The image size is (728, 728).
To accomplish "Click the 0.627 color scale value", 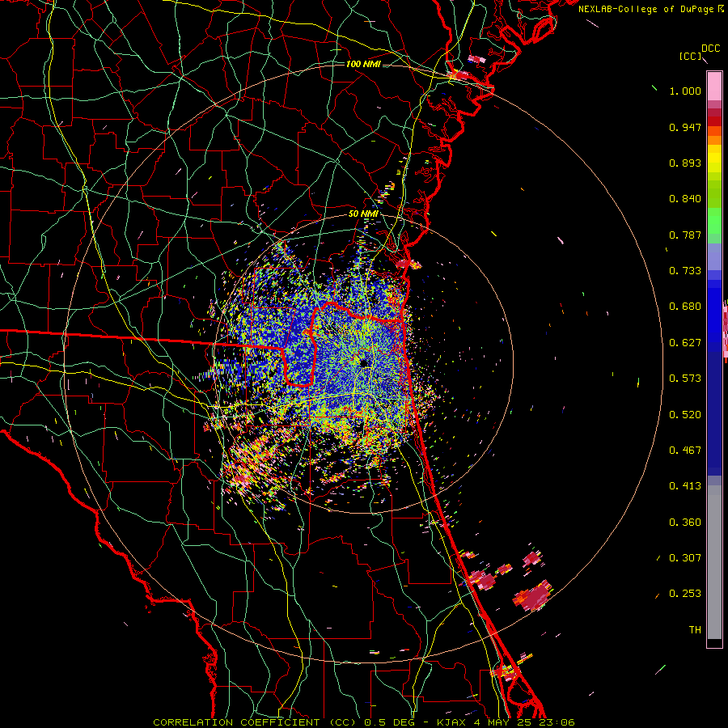I will (x=685, y=343).
